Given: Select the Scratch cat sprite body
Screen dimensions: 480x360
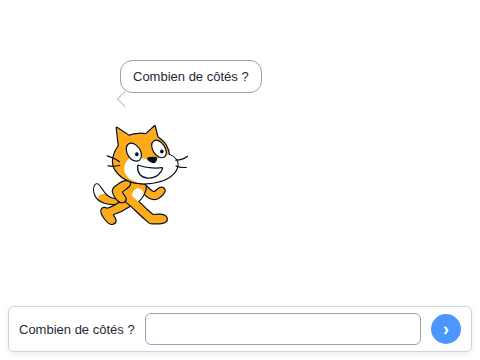Looking at the screenshot, I should [x=140, y=175].
